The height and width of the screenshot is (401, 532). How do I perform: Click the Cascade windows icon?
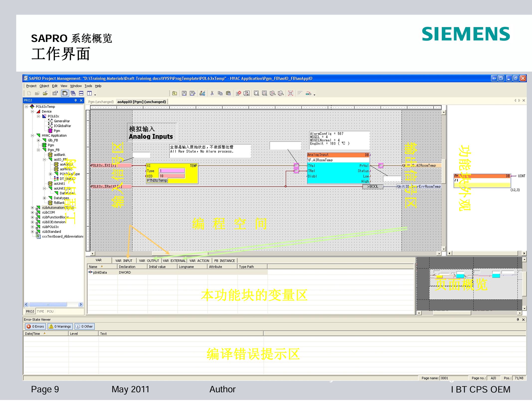[73, 93]
